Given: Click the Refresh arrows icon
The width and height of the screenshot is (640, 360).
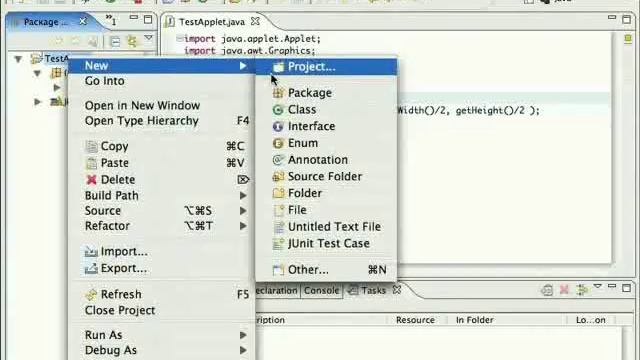Looking at the screenshot, I should coord(91,294).
